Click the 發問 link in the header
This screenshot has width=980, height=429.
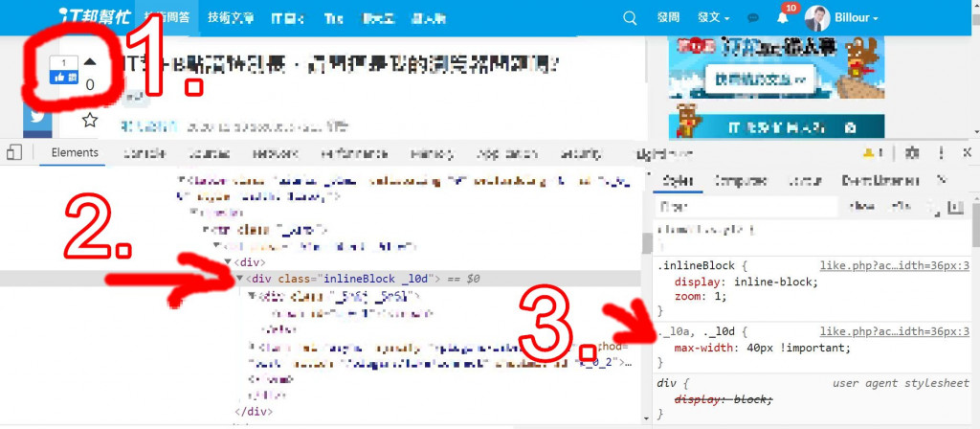[668, 18]
